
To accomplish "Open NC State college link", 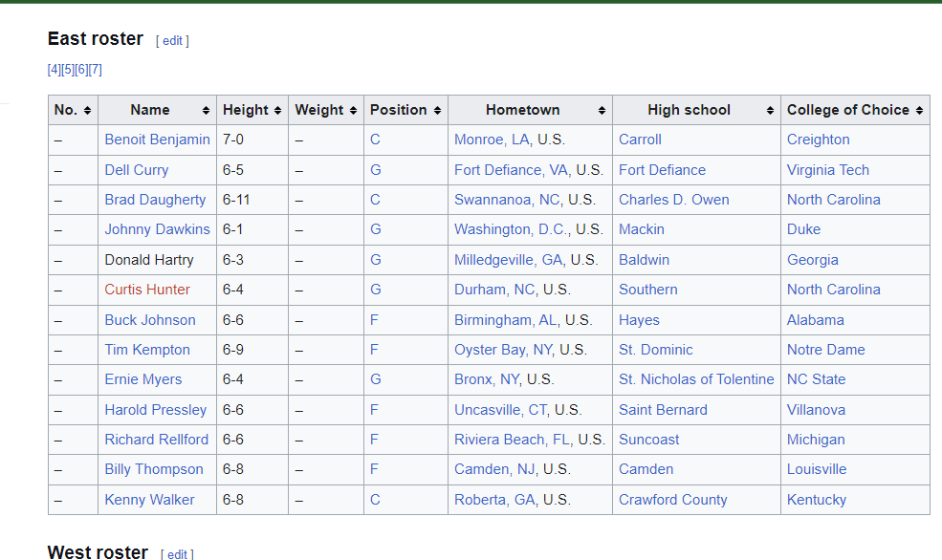I will click(817, 380).
